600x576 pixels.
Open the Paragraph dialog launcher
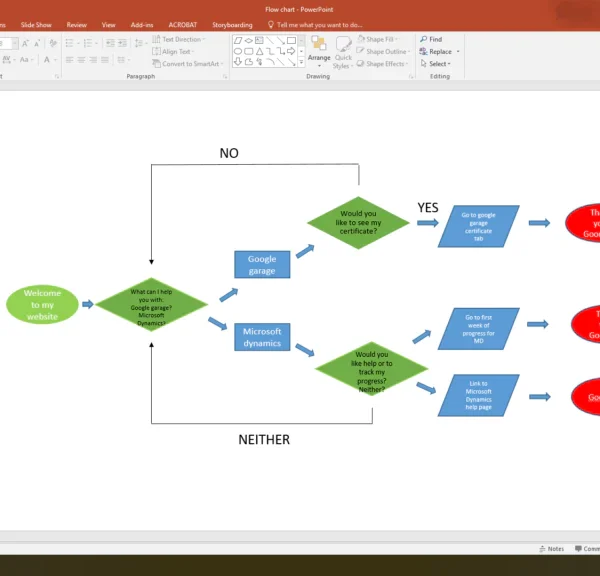pyautogui.click(x=225, y=77)
